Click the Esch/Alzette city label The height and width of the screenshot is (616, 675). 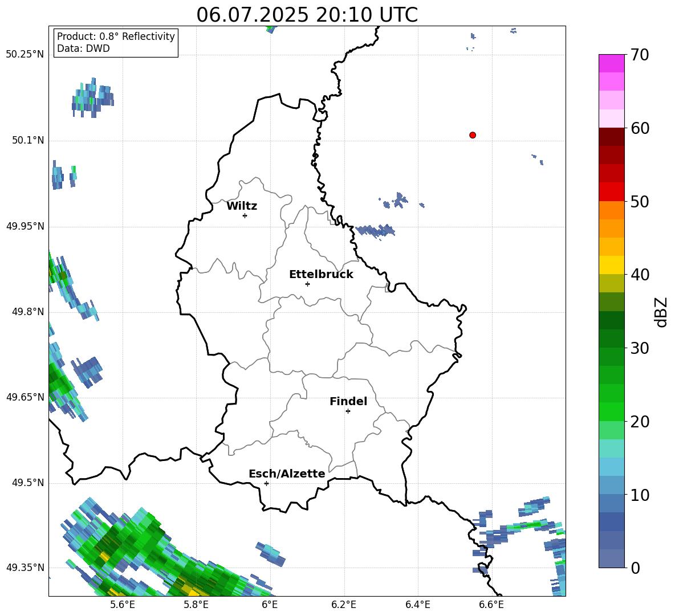(x=287, y=474)
